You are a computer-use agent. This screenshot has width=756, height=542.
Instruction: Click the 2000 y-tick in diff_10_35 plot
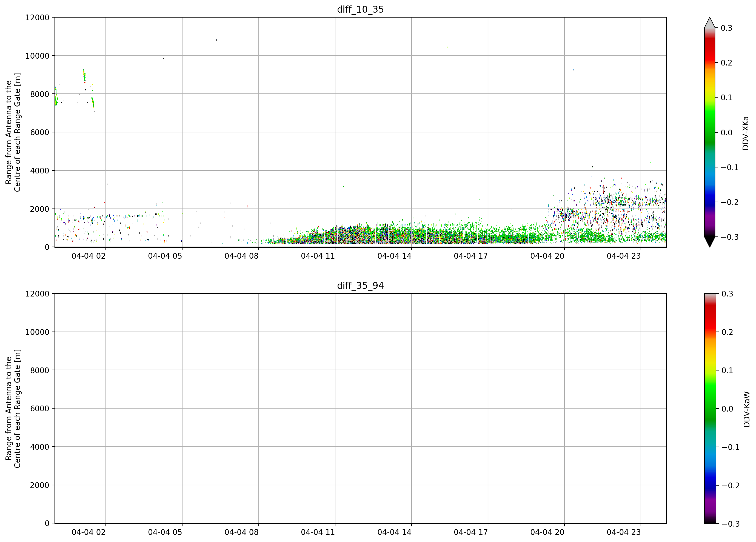[x=40, y=209]
